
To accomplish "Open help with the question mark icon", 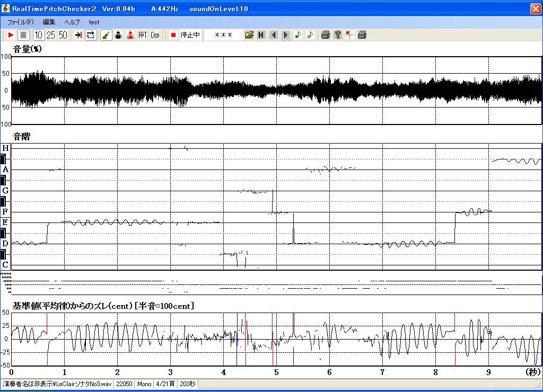I will coord(338,35).
